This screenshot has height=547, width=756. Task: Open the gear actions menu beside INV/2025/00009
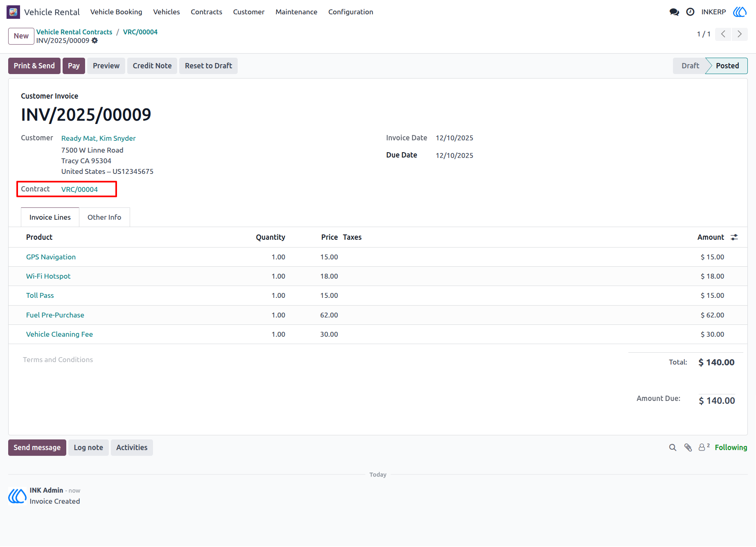95,41
